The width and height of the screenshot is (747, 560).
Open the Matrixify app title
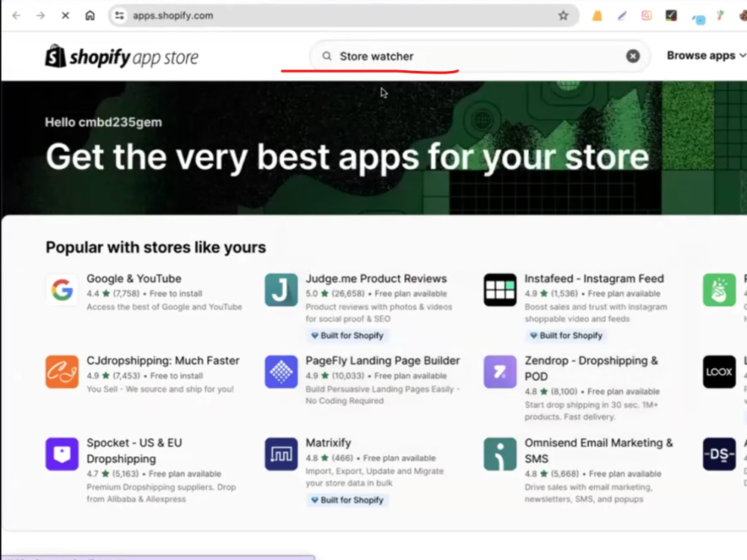(328, 443)
